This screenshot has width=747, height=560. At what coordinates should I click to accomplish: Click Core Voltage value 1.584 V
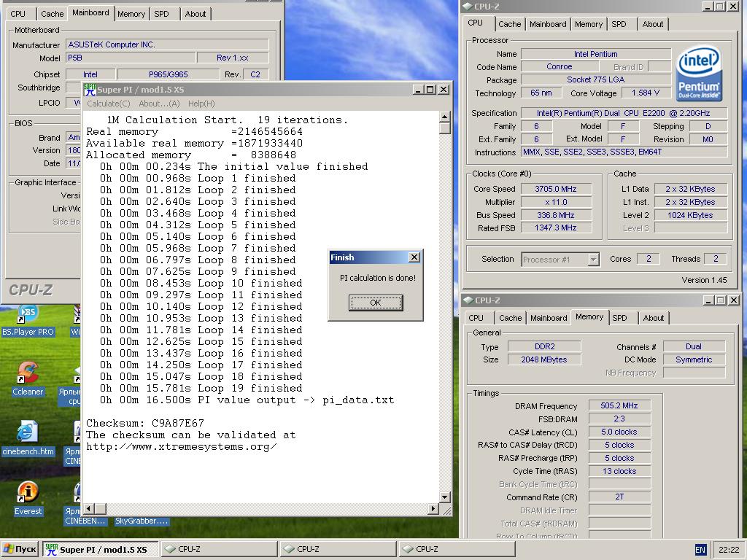click(x=646, y=93)
